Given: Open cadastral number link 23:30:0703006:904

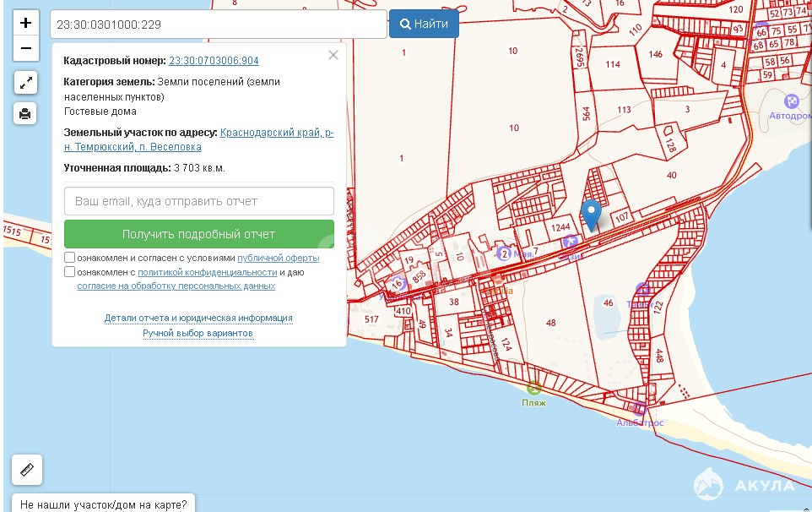Looking at the screenshot, I should coord(214,61).
